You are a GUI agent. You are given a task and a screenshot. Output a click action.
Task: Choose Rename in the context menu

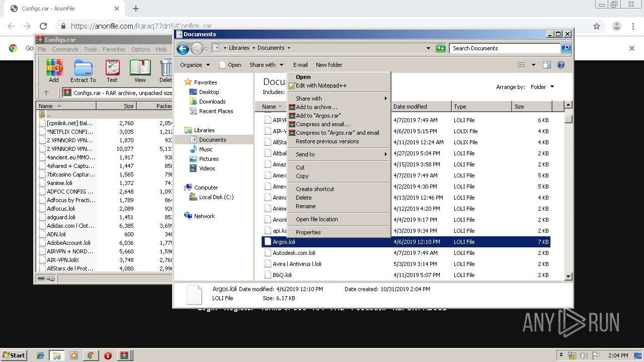pos(339,206)
